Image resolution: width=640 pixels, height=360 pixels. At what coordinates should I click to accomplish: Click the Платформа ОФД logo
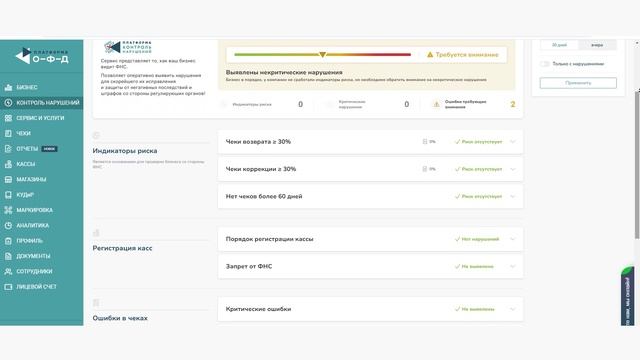pos(42,56)
